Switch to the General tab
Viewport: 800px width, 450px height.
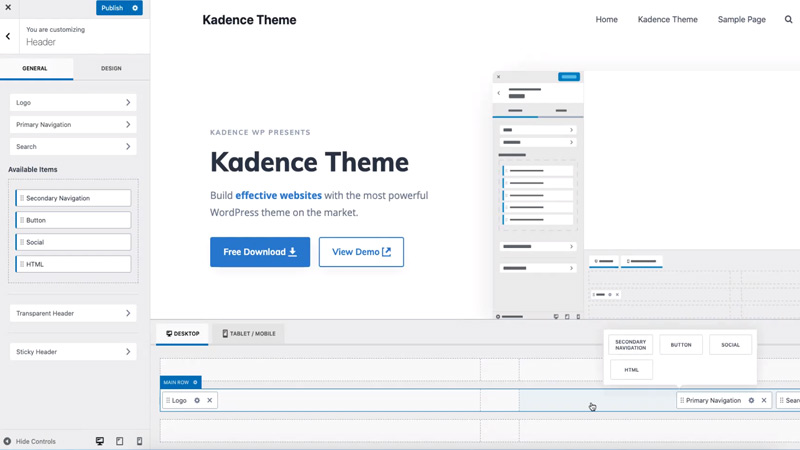point(35,68)
